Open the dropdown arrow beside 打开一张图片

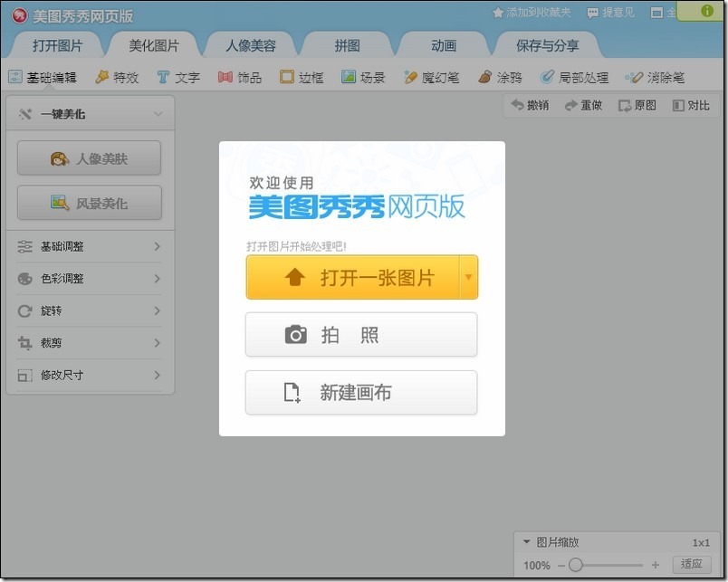coord(468,277)
